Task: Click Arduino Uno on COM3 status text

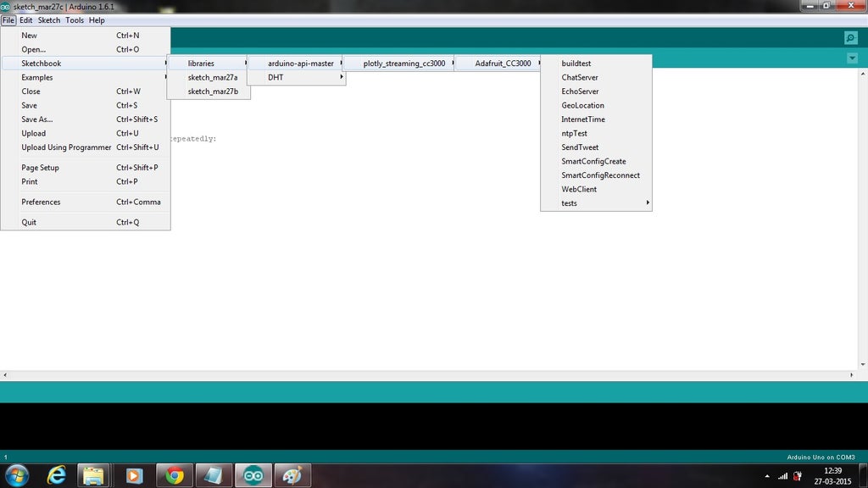Action: (x=821, y=457)
